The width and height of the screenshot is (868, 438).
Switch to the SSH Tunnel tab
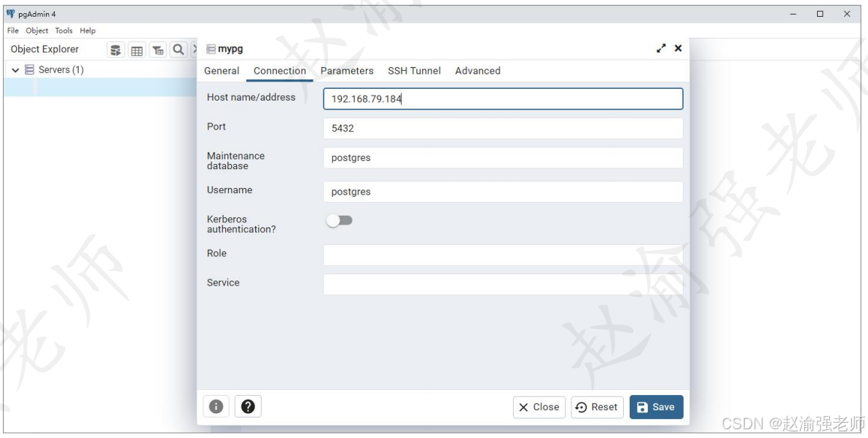tap(414, 71)
